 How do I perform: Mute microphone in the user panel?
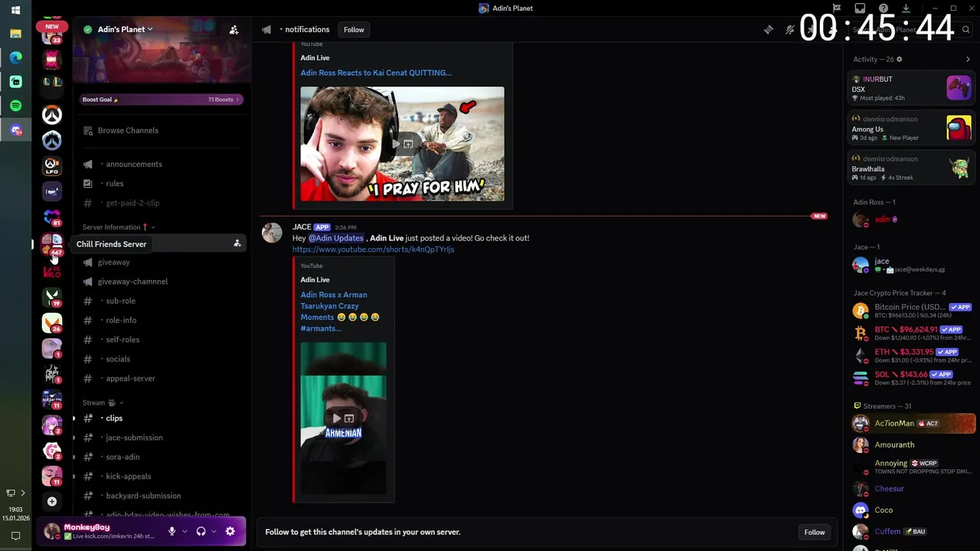tap(171, 531)
